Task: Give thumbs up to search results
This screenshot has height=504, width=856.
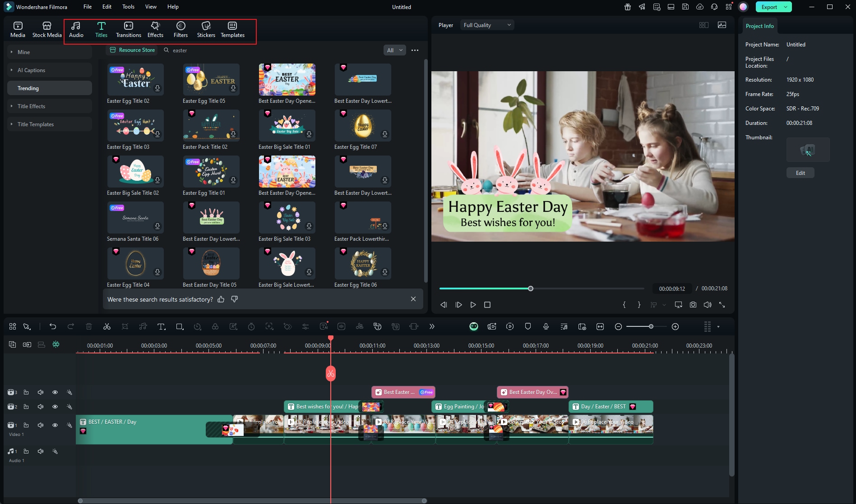Action: click(x=221, y=299)
